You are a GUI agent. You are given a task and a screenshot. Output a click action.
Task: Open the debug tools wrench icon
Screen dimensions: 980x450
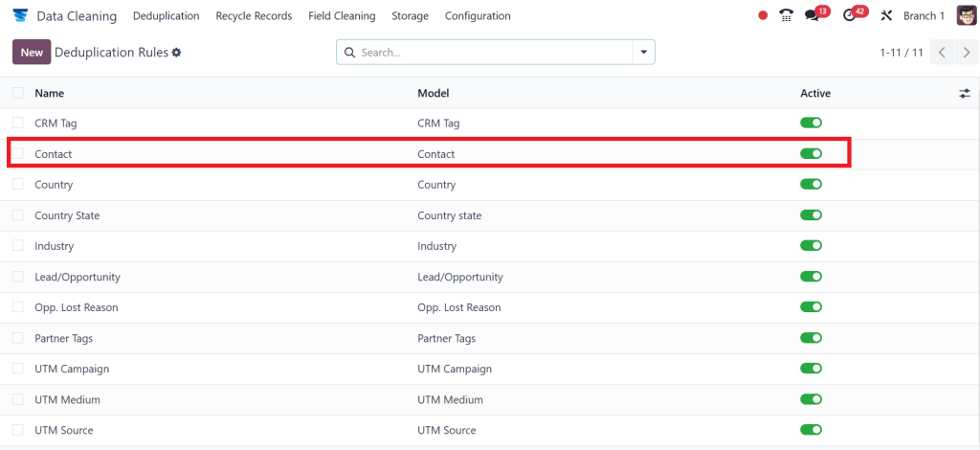[x=886, y=15]
